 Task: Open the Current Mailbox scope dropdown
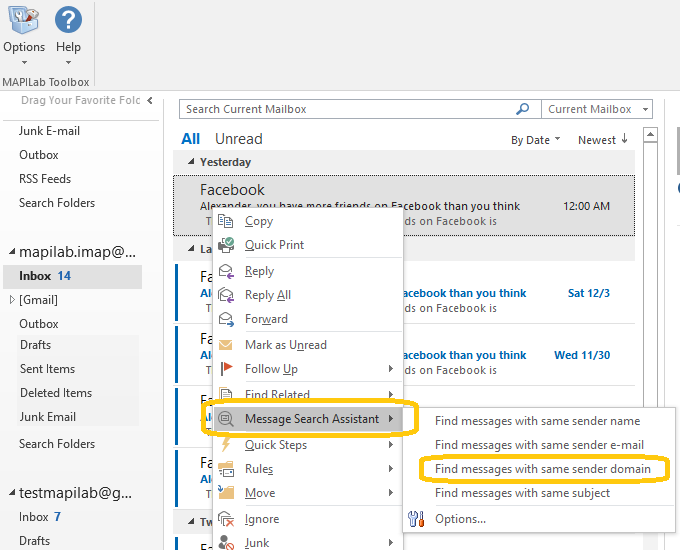pyautogui.click(x=597, y=109)
